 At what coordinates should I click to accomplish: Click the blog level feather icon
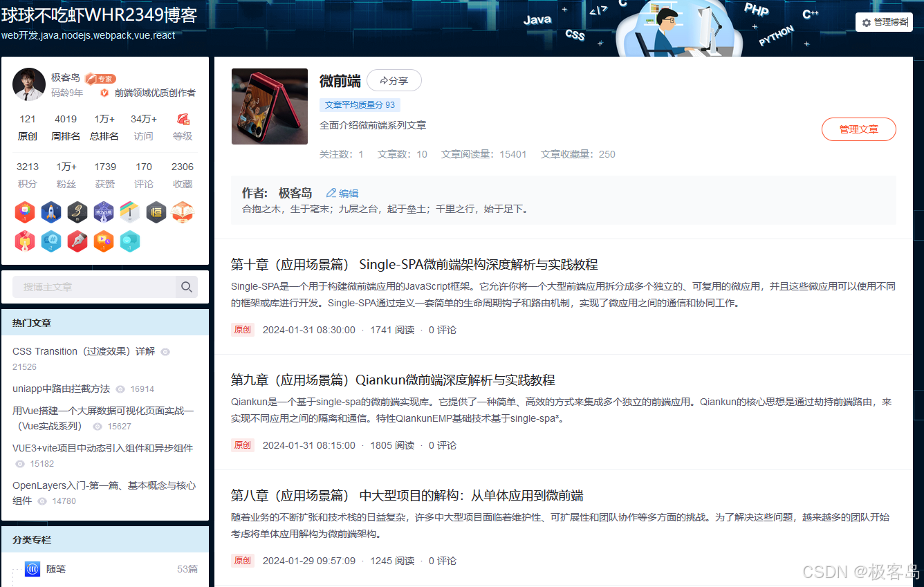coord(183,119)
